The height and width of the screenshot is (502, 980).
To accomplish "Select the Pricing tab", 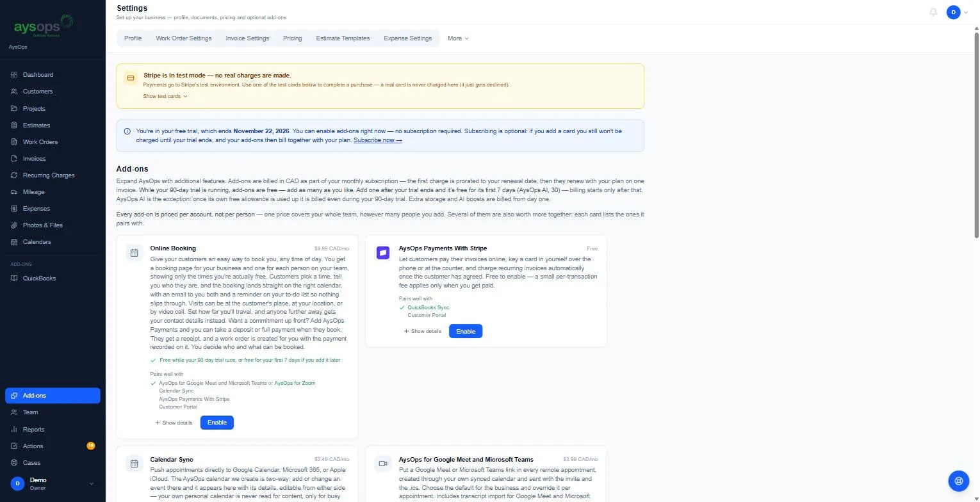I will tap(292, 38).
